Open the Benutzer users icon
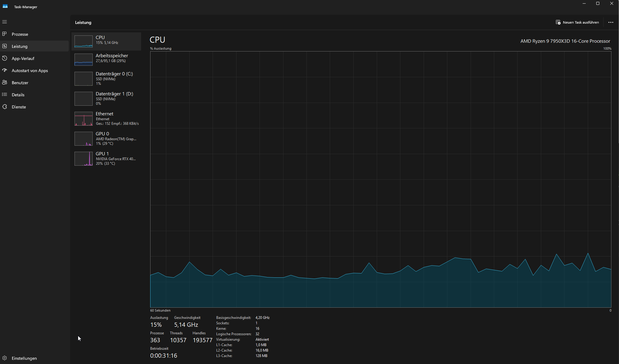The width and height of the screenshot is (619, 364). tap(5, 82)
